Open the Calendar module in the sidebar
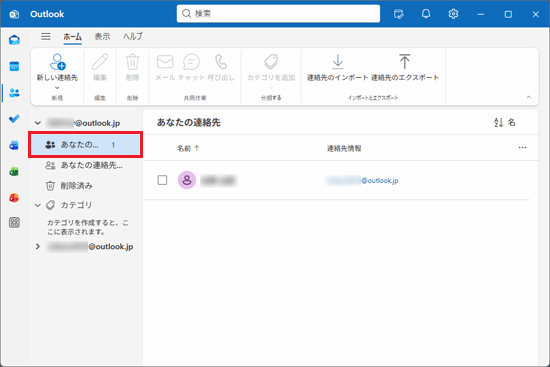The width and height of the screenshot is (550, 367). point(14,66)
